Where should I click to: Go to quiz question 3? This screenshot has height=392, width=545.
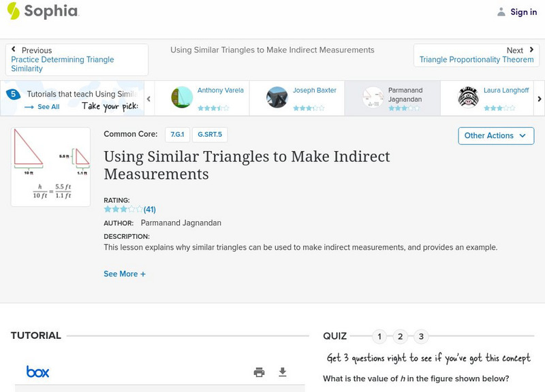421,336
